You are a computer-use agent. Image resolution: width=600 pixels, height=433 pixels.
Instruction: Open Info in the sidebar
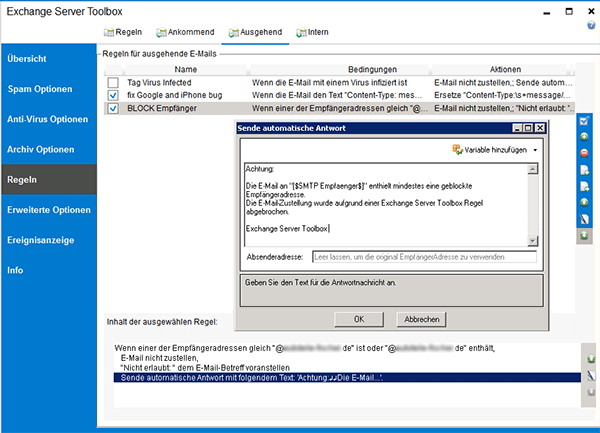(49, 270)
